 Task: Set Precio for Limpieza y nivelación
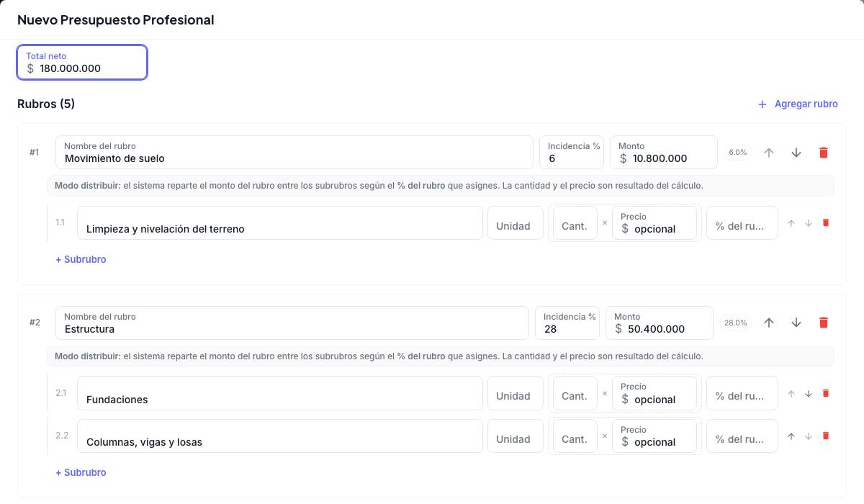pyautogui.click(x=654, y=223)
